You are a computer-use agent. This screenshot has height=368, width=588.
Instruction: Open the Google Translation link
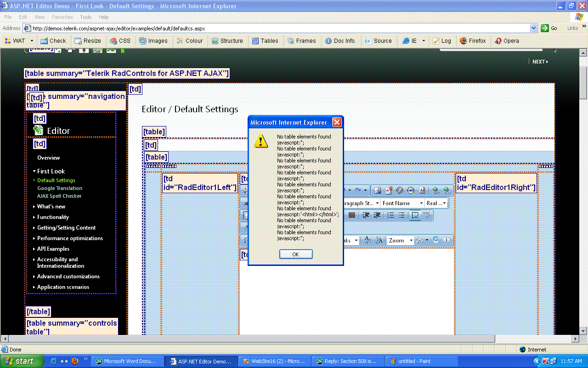pos(60,188)
